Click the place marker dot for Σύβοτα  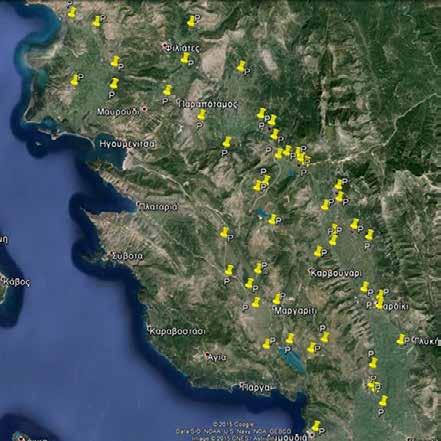[112, 254]
